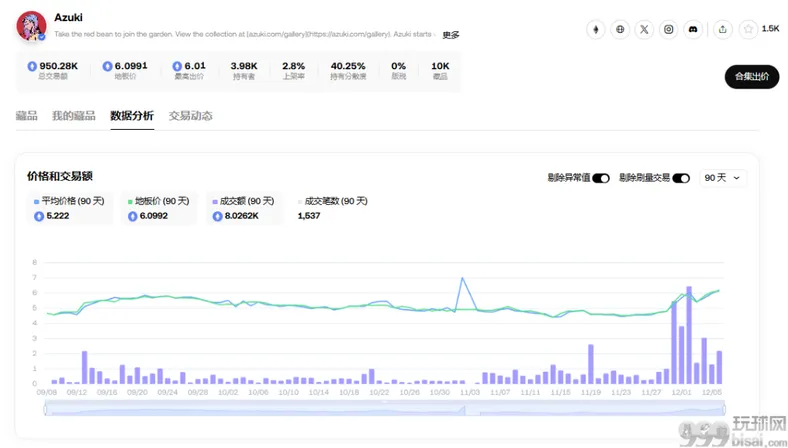
Task: Click the 合集出价 collection offer button
Action: (752, 76)
